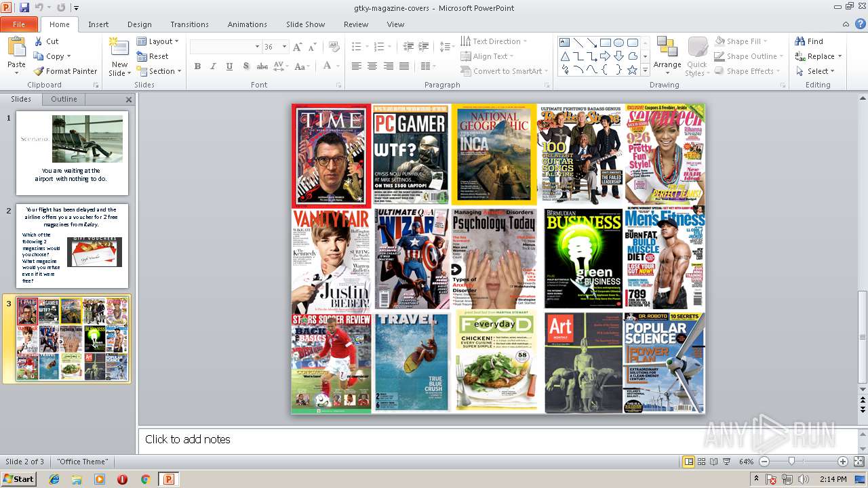The image size is (868, 488).
Task: Increase font size with Grow Font
Action: tap(298, 47)
